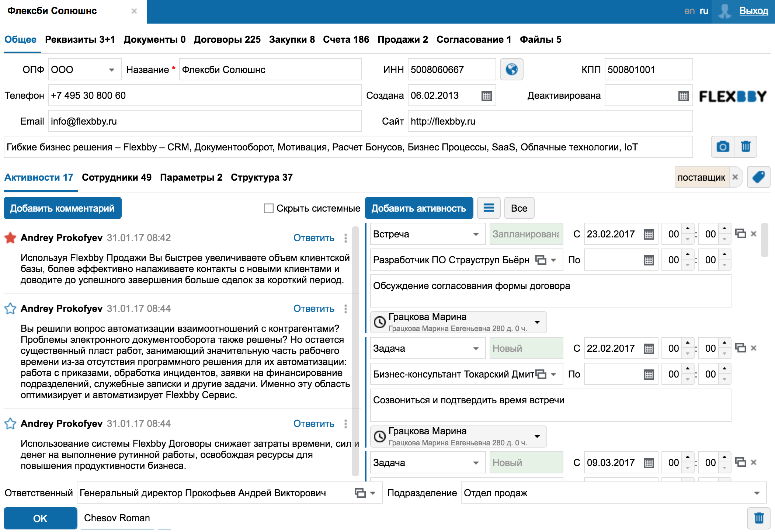Click the trash icon next to camera

(746, 147)
